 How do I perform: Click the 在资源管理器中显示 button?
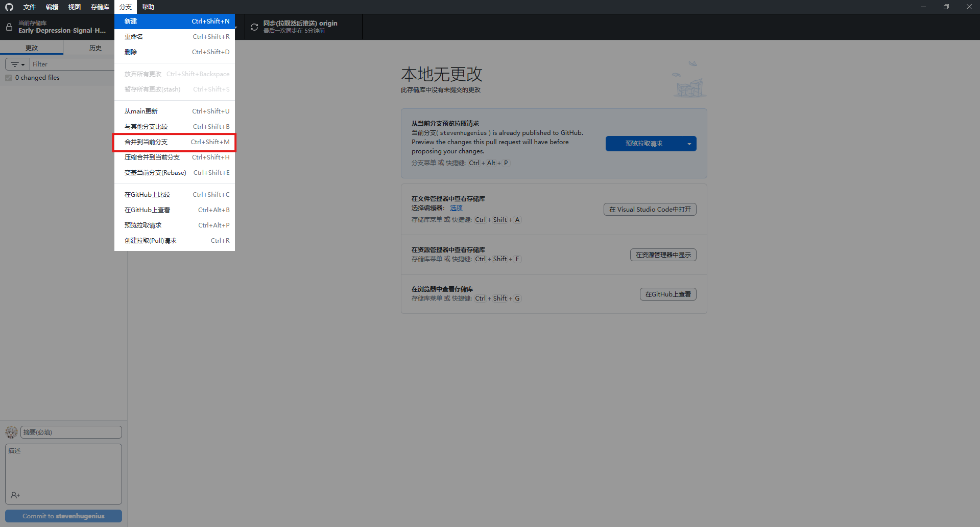[663, 255]
